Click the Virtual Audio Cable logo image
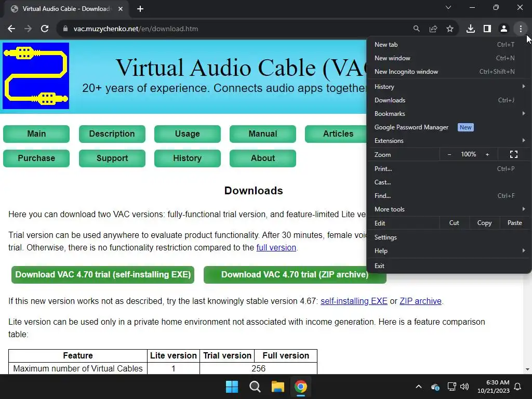This screenshot has width=532, height=399. pos(36,76)
